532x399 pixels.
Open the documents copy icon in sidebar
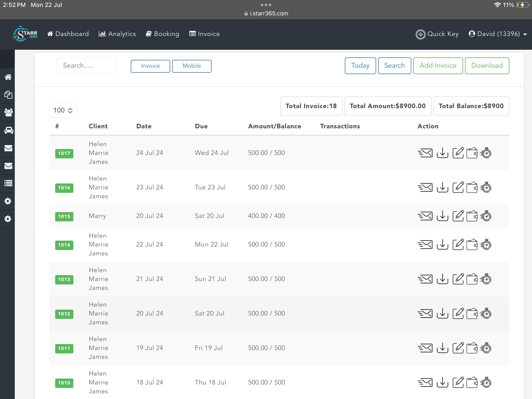[x=8, y=95]
